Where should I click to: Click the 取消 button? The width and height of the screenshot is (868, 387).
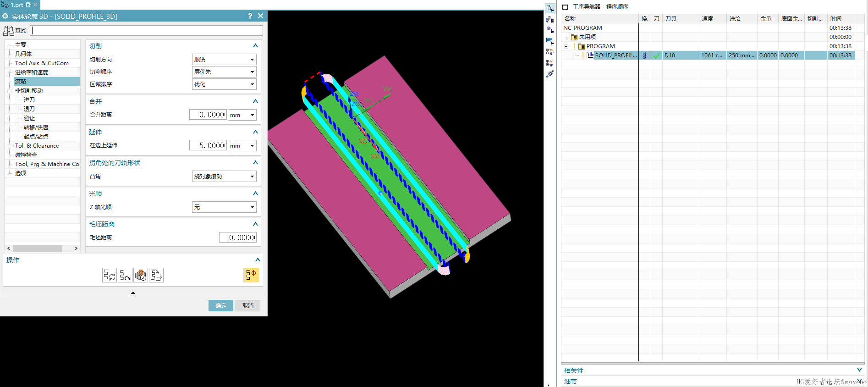[248, 306]
